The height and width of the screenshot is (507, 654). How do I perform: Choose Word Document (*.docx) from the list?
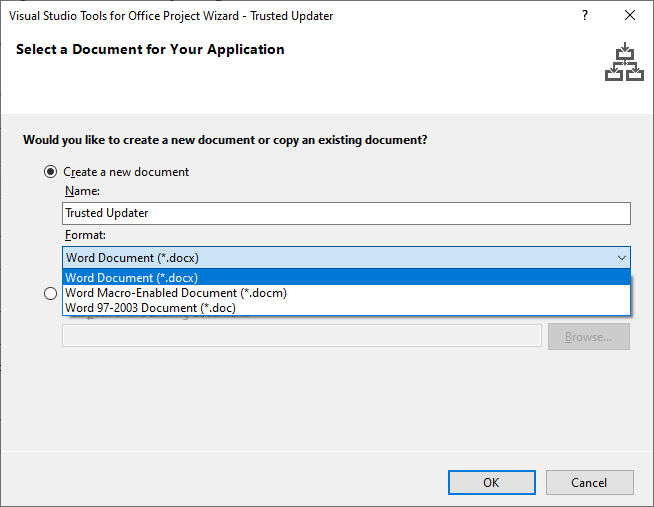click(x=346, y=278)
